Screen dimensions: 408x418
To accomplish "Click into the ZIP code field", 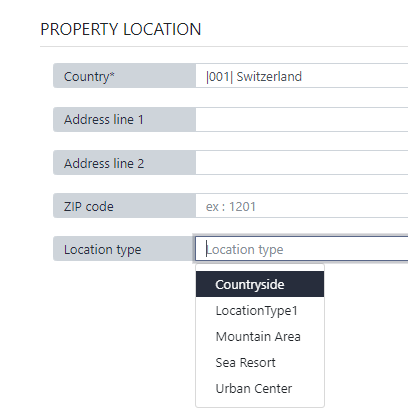I will pos(302,206).
